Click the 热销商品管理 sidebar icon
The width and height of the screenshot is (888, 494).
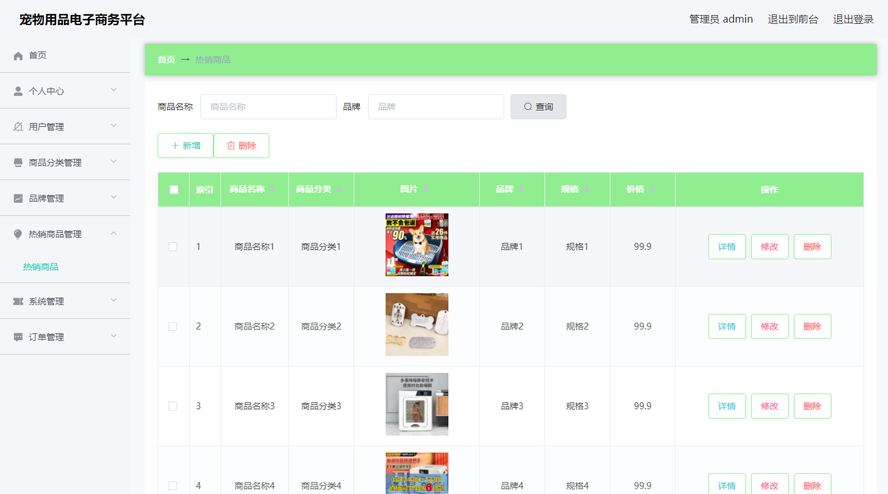pyautogui.click(x=18, y=234)
